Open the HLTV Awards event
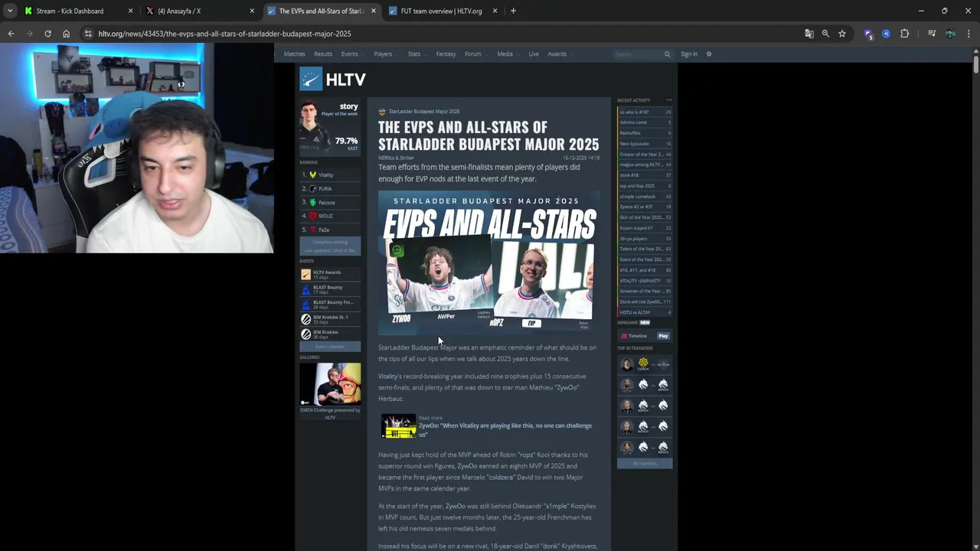980x551 pixels. tap(330, 274)
